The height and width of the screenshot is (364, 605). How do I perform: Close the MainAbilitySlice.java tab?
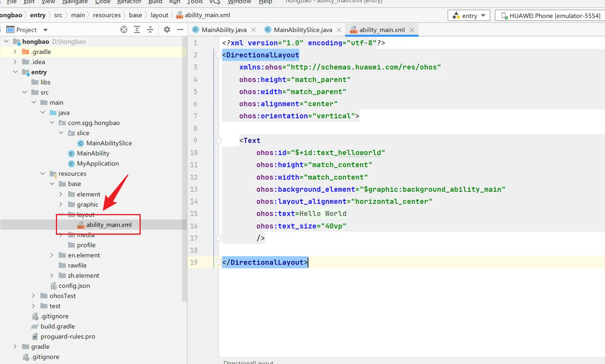click(x=339, y=30)
